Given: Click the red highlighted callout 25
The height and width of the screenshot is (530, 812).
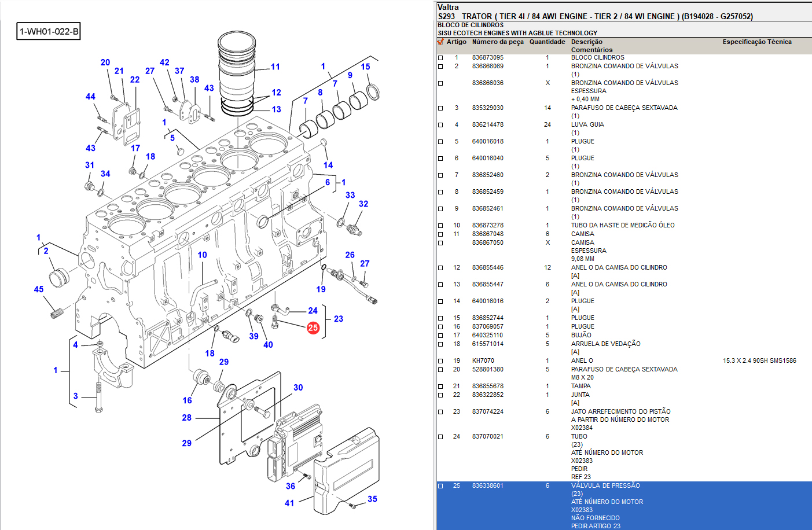Looking at the screenshot, I should (313, 328).
